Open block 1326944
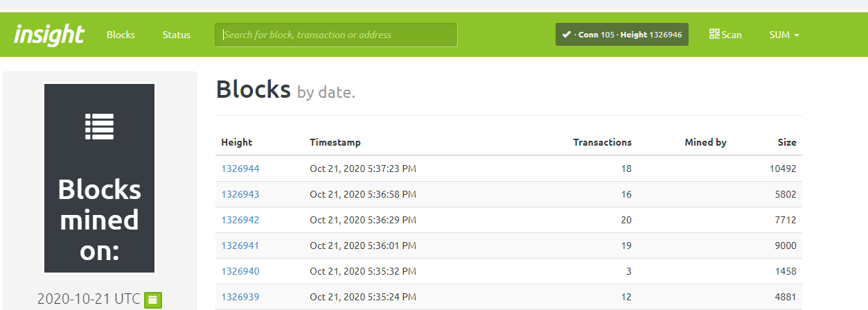868x310 pixels. (240, 169)
